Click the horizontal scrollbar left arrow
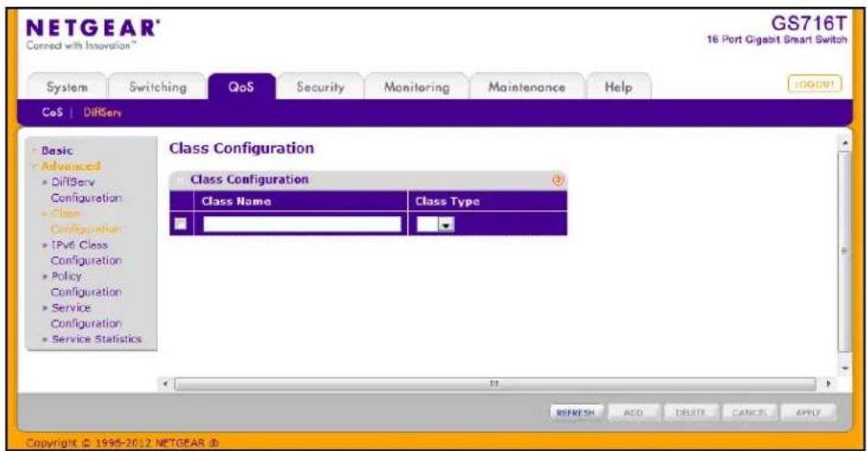 (x=166, y=383)
